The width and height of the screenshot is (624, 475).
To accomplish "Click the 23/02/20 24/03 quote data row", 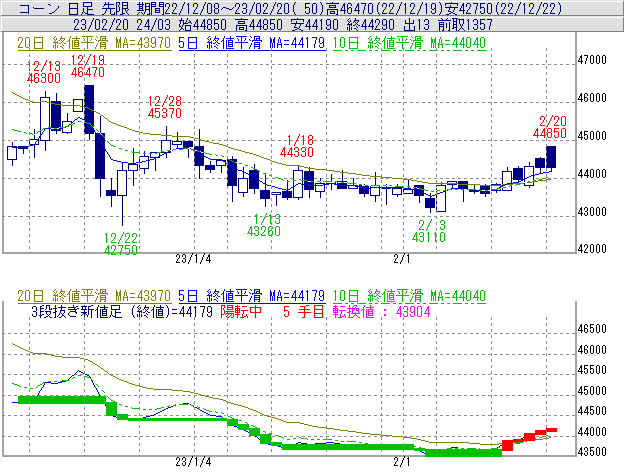I will [x=283, y=25].
